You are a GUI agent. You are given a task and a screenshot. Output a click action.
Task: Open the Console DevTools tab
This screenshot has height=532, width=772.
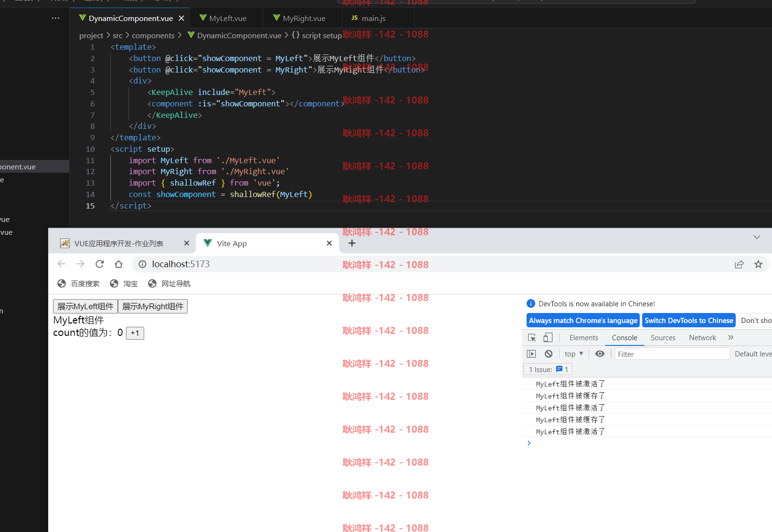624,337
